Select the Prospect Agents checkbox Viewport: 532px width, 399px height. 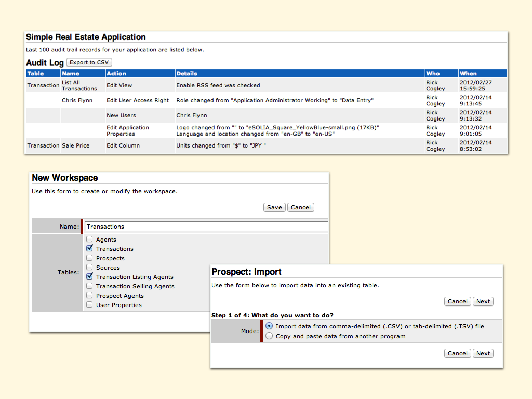coord(90,296)
